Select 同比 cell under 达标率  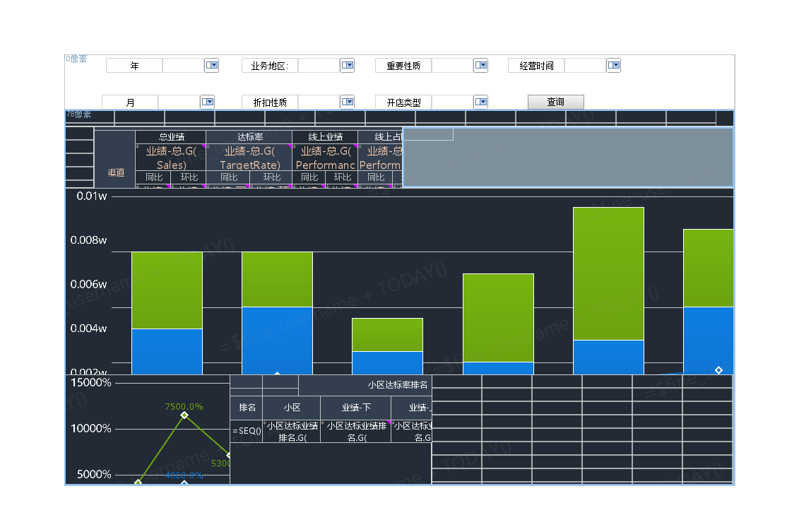[228, 177]
